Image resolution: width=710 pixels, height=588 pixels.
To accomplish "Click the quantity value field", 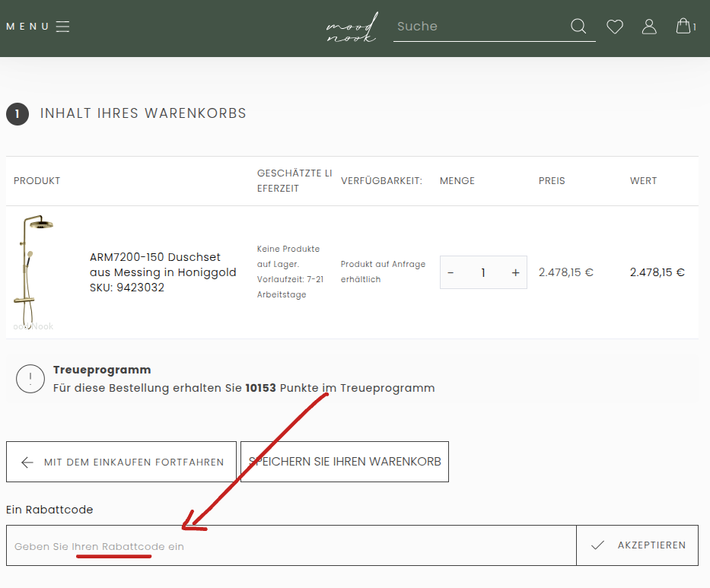I will click(483, 272).
